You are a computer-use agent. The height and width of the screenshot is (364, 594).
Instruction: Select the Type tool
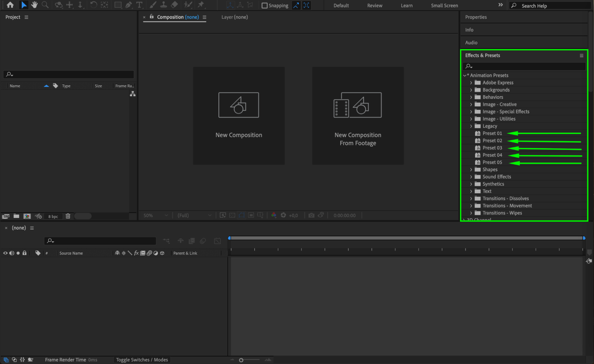[x=139, y=5]
